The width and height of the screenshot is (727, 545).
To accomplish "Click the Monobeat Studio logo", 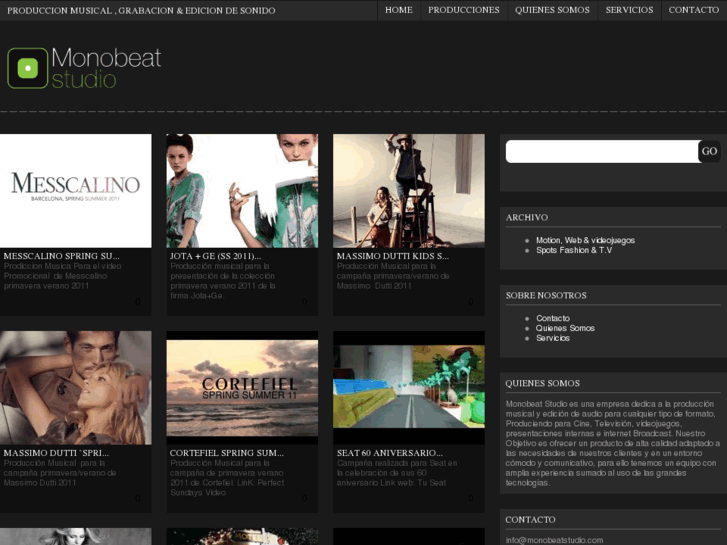I will [x=84, y=68].
